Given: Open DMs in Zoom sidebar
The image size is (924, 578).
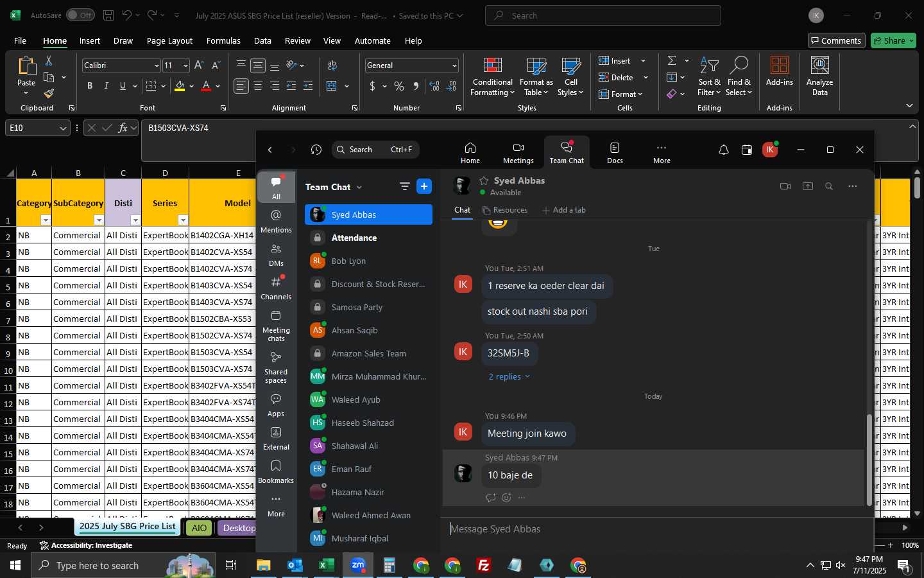Looking at the screenshot, I should 276,254.
